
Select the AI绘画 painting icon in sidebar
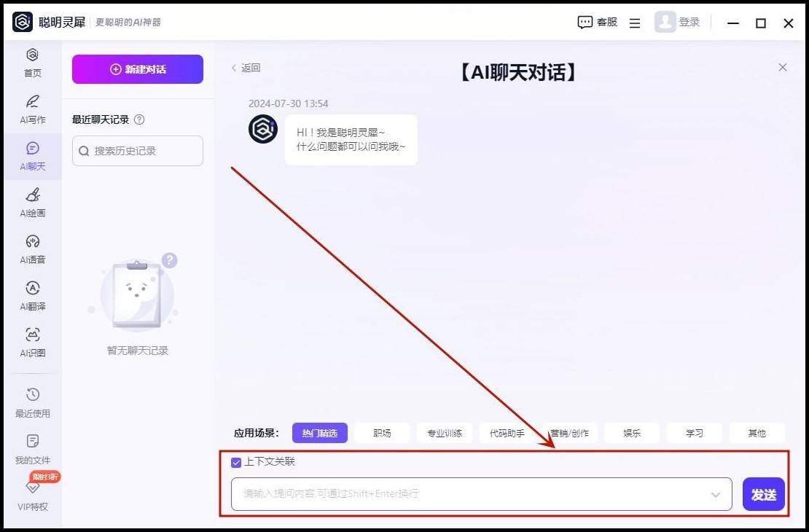tap(32, 195)
